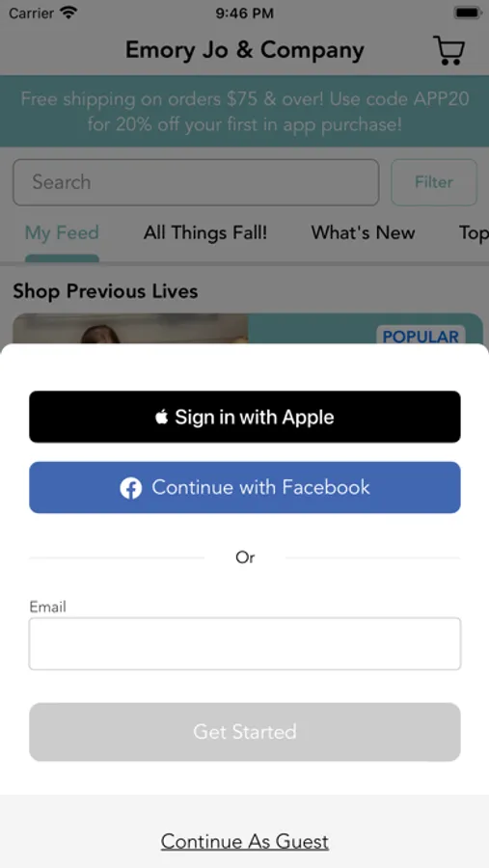Select the All Things Fall! tab

coord(205,232)
